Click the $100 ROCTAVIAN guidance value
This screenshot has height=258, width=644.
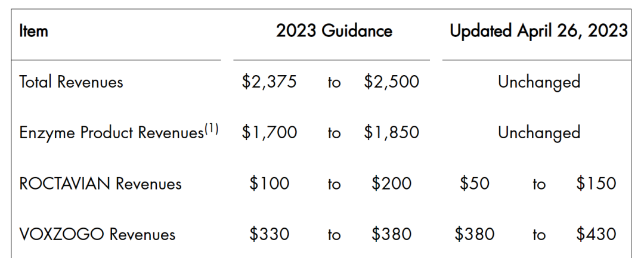[269, 184]
